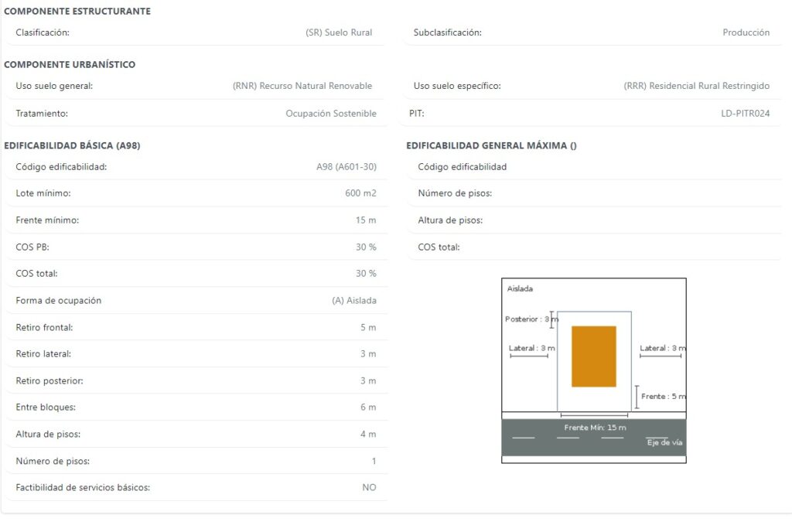Select the "Ocupación Sostenible" treatment value
This screenshot has width=792, height=532.
click(x=331, y=114)
